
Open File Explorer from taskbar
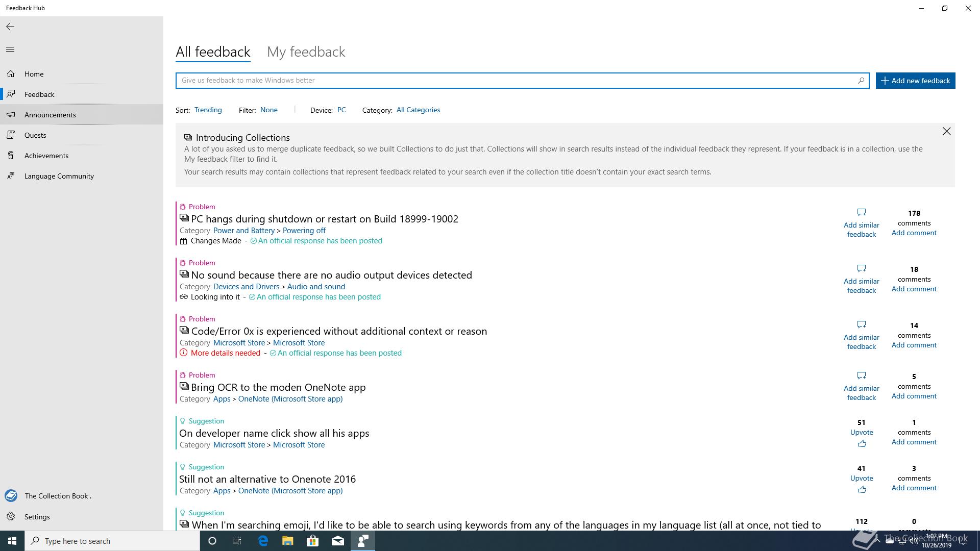tap(288, 541)
